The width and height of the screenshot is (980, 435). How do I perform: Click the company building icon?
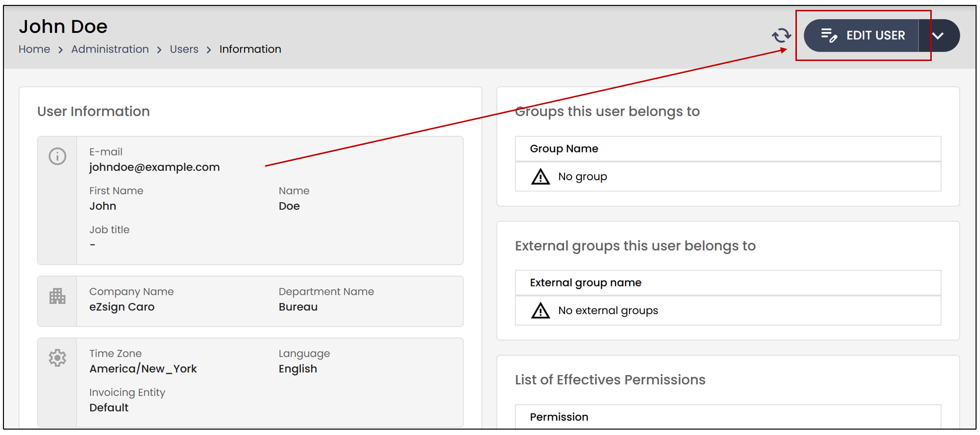tap(58, 296)
